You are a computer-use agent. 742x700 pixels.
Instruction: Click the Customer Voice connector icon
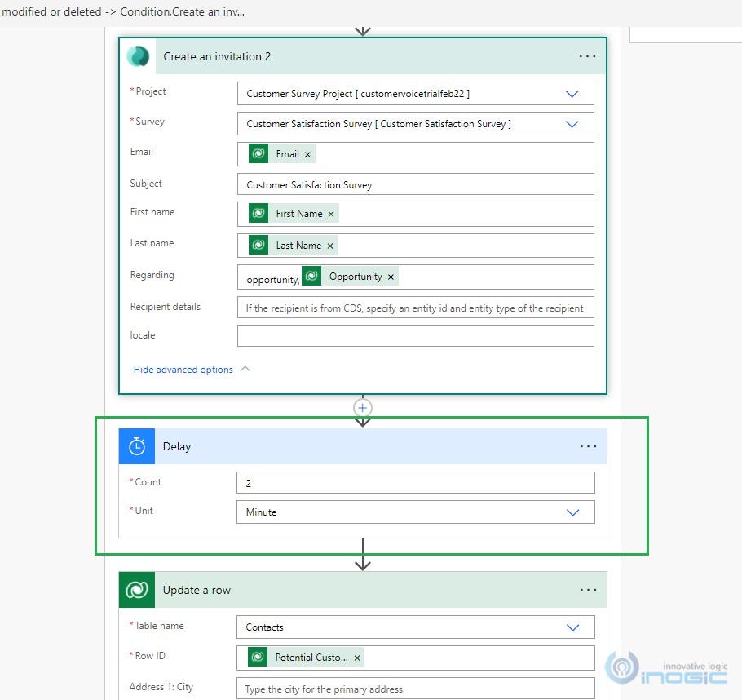pyautogui.click(x=138, y=56)
